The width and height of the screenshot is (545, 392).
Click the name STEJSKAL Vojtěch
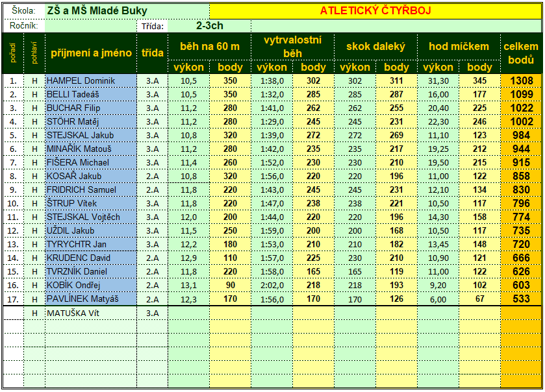83,217
